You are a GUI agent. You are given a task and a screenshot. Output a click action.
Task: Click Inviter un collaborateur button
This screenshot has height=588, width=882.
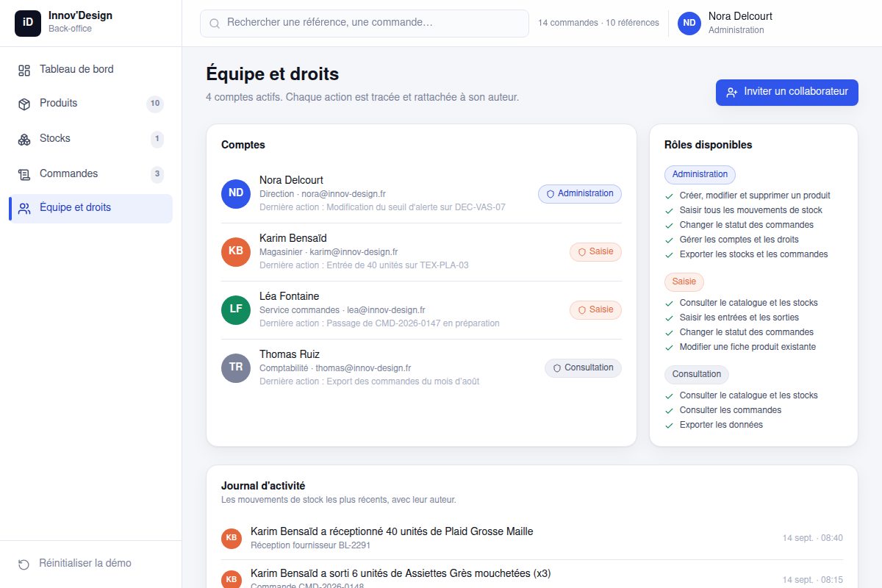coord(787,92)
